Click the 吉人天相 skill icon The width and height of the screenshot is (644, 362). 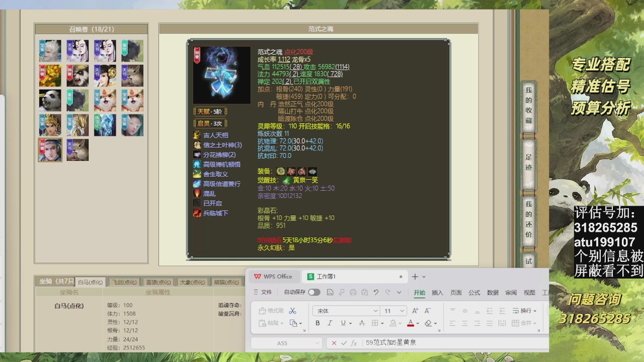tap(197, 135)
